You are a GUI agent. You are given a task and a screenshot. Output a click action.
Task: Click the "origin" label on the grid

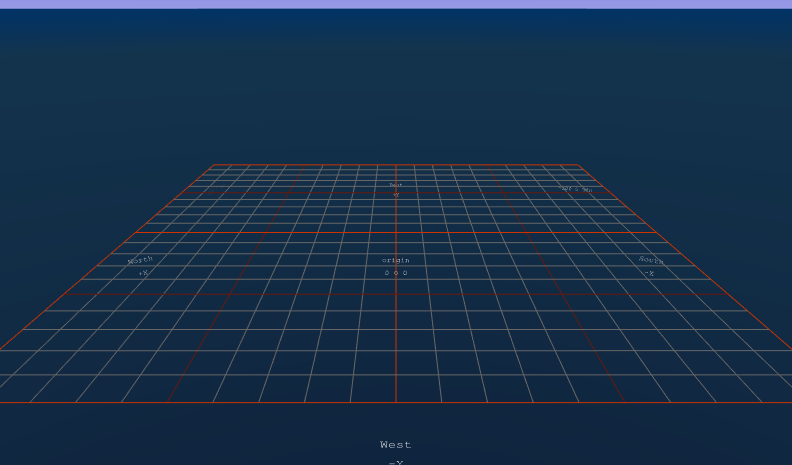pos(396,260)
